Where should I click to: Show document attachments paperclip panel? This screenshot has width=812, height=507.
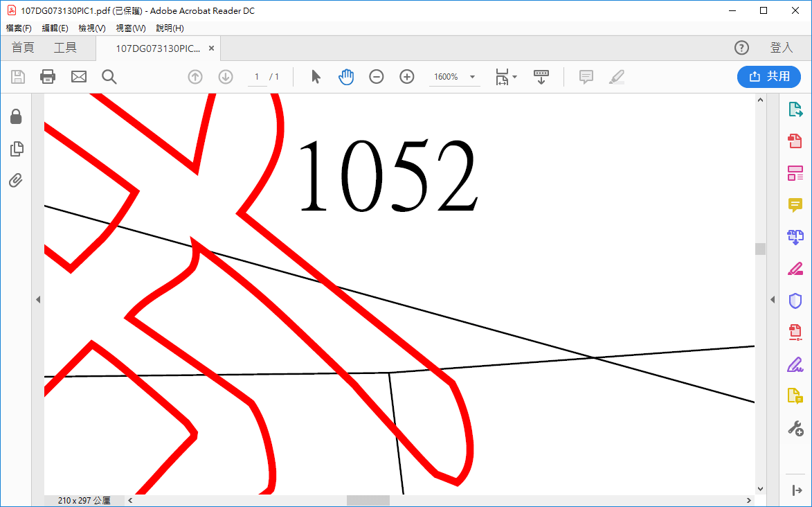[x=15, y=180]
